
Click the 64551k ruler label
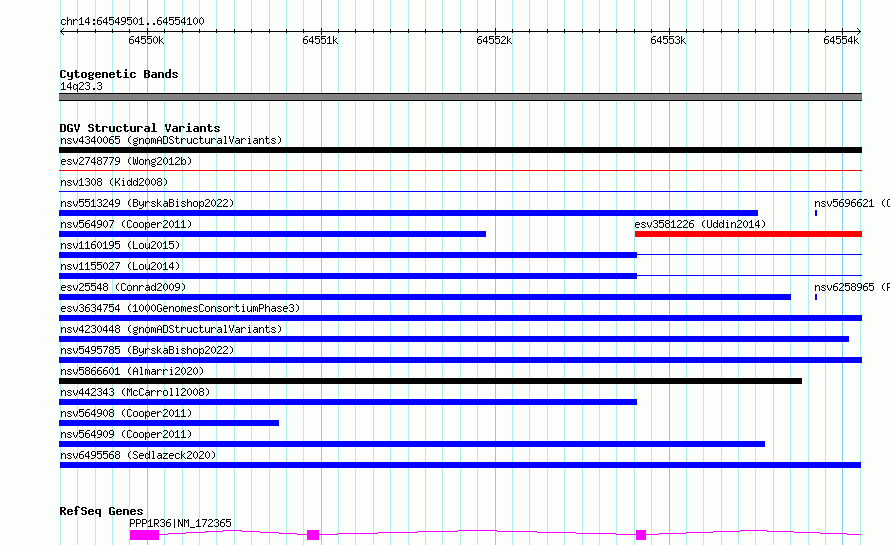click(320, 40)
